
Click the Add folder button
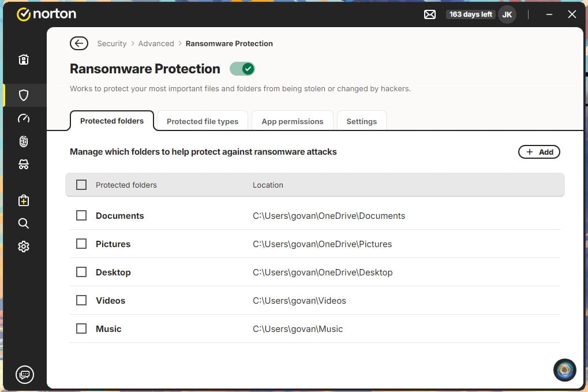(539, 152)
